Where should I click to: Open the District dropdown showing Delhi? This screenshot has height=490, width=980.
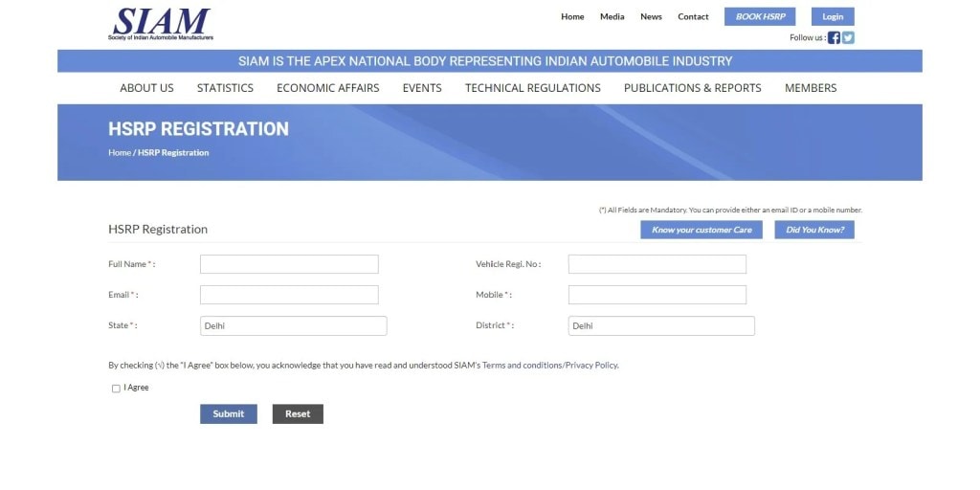[x=661, y=325]
